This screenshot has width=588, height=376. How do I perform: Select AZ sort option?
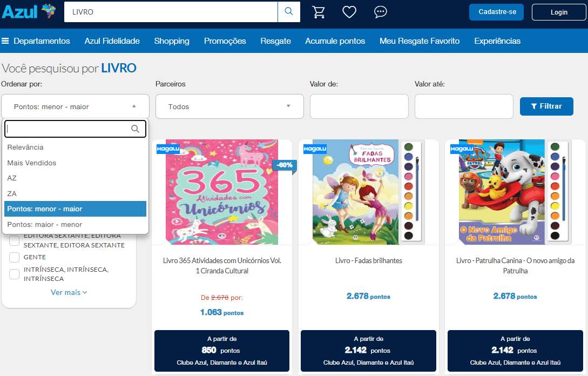pos(75,178)
